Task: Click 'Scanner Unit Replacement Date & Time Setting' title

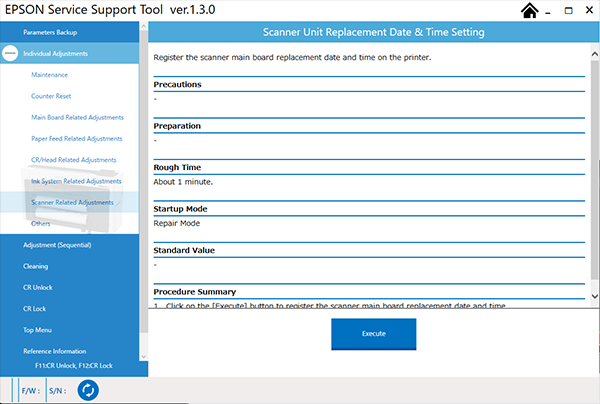Action: 373,32
